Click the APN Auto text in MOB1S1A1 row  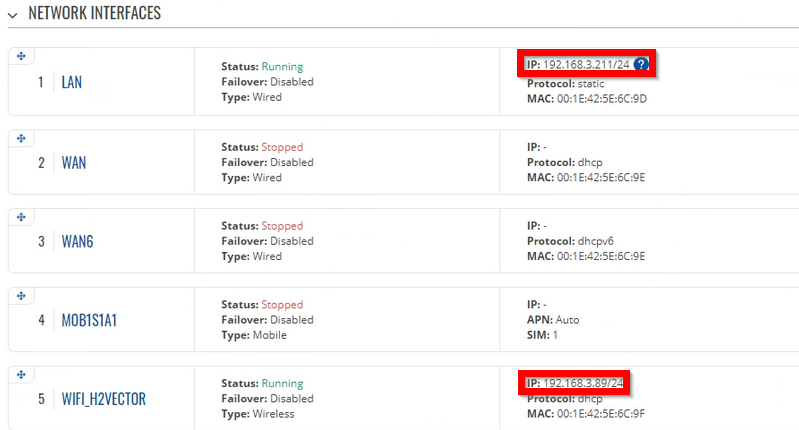553,320
